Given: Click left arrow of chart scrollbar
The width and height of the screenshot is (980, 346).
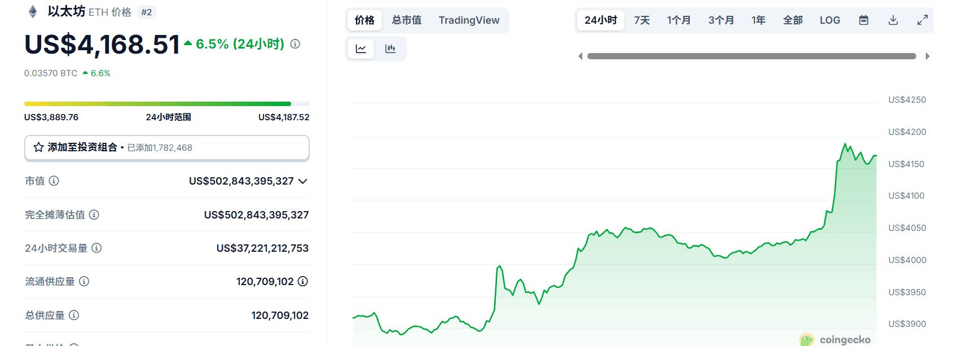Looking at the screenshot, I should coord(580,56).
